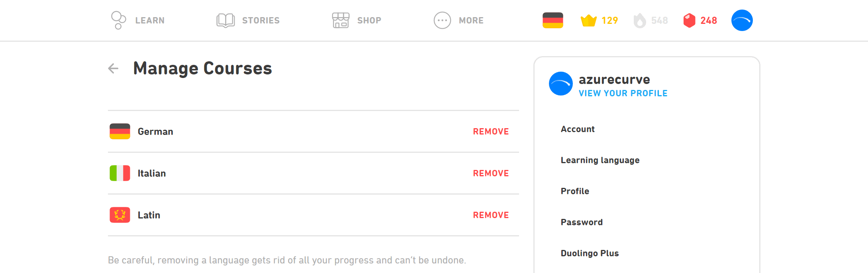Select Learning language in sidebar
Viewport: 868px width, 273px height.
pos(600,160)
